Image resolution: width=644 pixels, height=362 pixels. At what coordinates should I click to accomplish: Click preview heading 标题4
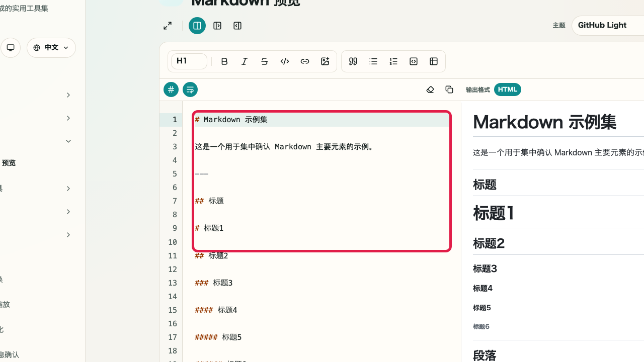click(482, 289)
